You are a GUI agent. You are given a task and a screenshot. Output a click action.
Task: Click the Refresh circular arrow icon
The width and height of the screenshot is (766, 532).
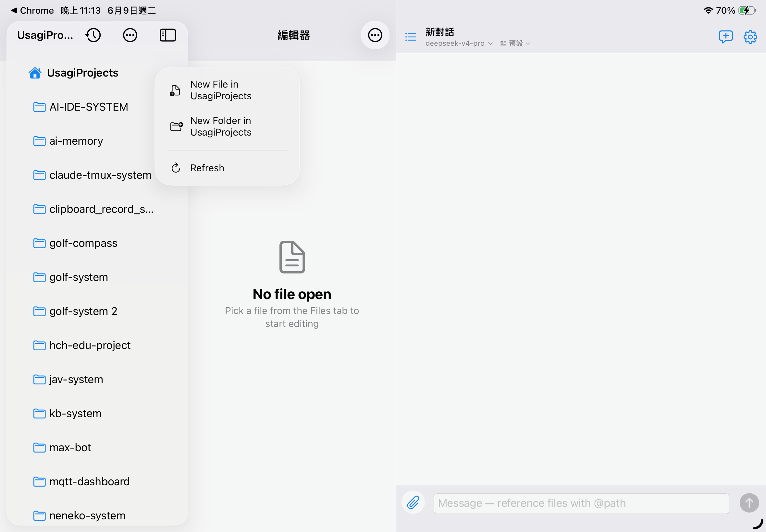[x=176, y=168]
